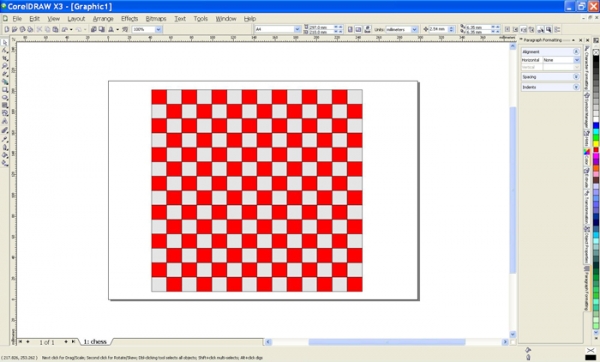
Task: Select the Fill tool
Action: tap(5, 155)
